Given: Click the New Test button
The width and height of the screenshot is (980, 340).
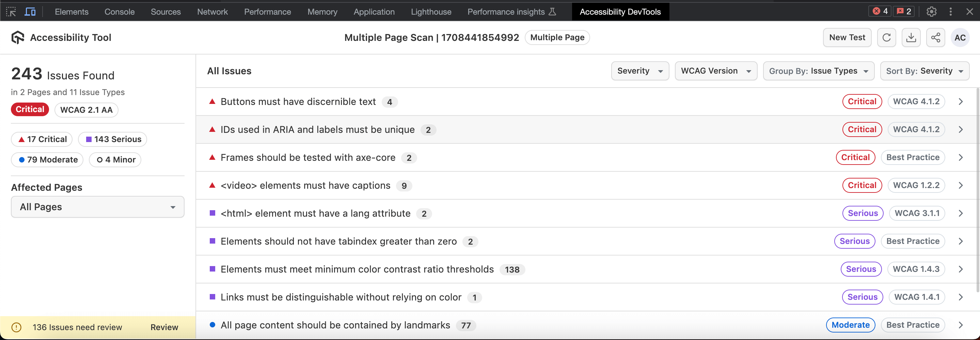Looking at the screenshot, I should coord(847,38).
